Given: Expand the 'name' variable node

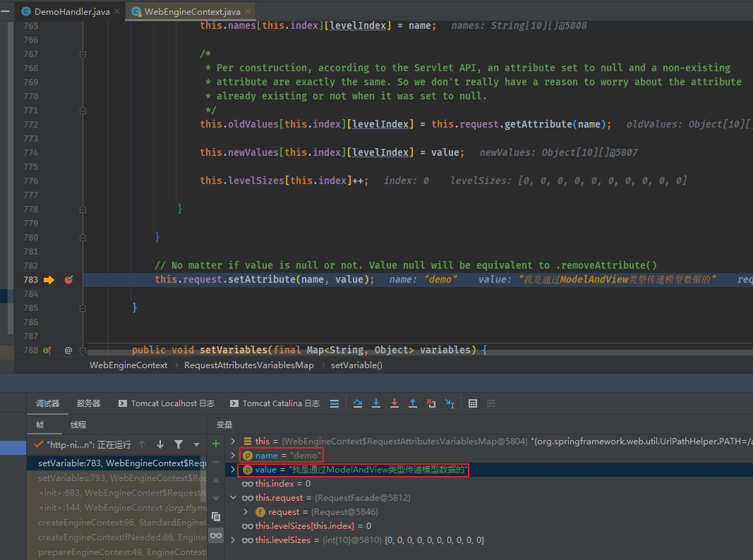Looking at the screenshot, I should point(234,455).
